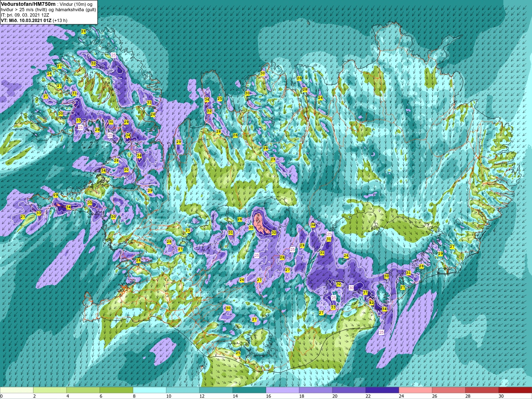The width and height of the screenshot is (532, 399).
Task: Select the olive green 6–8 legend swatch
Action: point(116,390)
